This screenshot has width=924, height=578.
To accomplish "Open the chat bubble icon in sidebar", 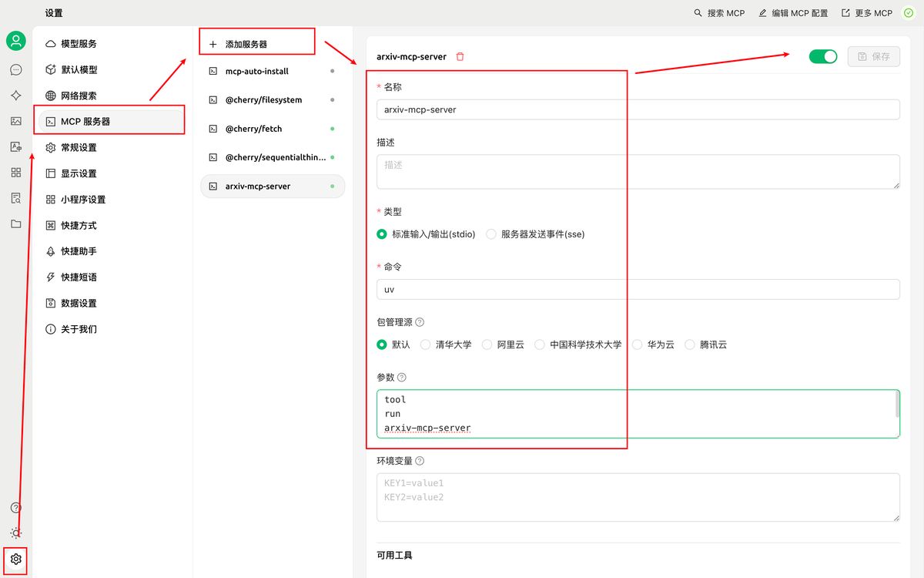I will point(16,69).
